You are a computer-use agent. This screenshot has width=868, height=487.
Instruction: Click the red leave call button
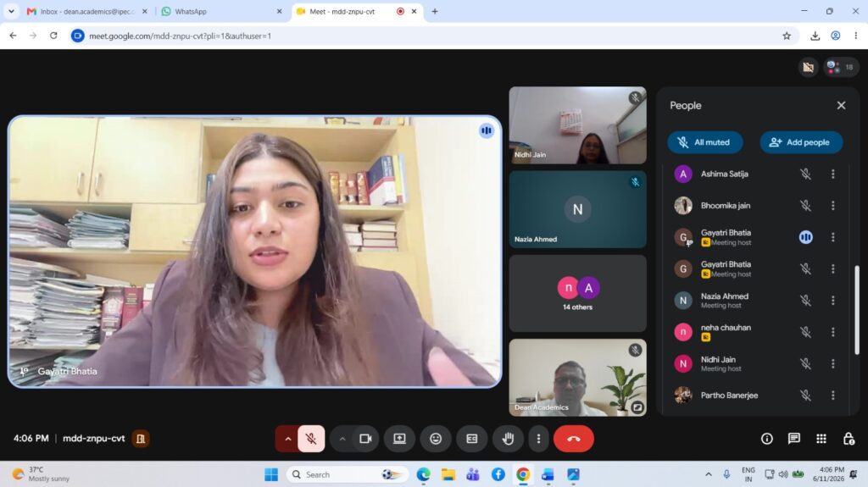[574, 439]
